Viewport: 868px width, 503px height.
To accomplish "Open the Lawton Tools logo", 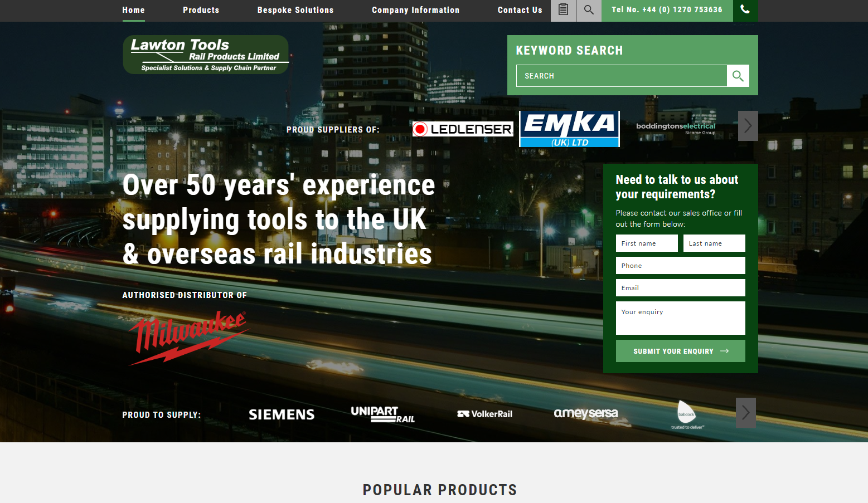I will coord(206,54).
